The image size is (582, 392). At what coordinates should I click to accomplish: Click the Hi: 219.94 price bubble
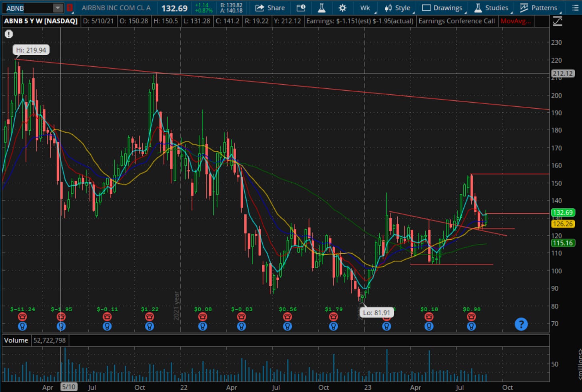[31, 50]
